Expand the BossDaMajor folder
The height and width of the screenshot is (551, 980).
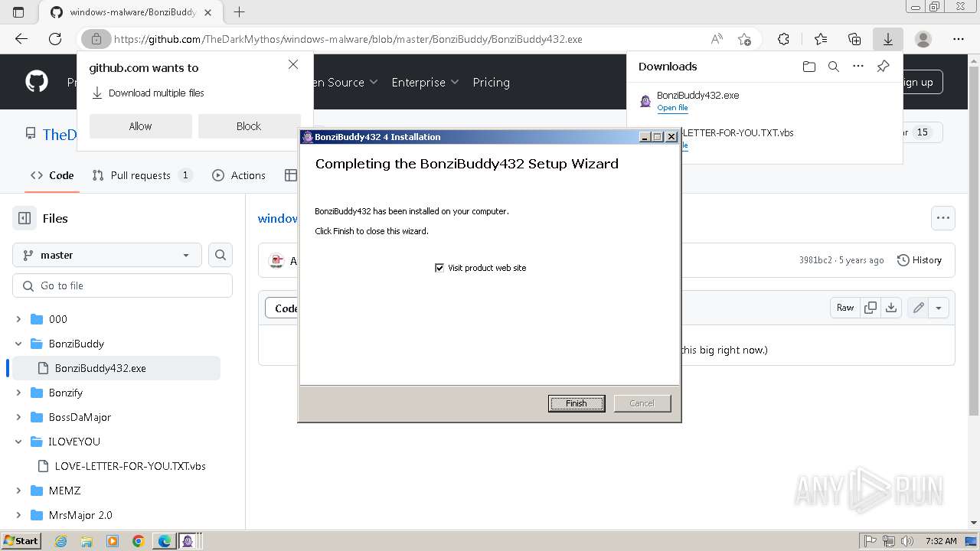click(x=18, y=417)
